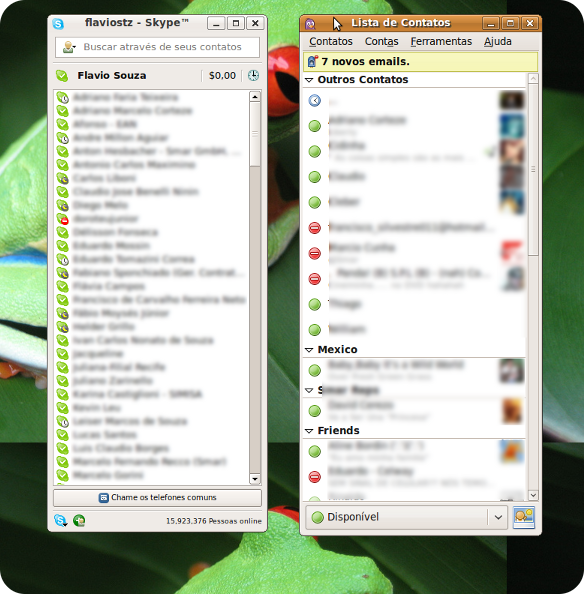Click the mailbox icon beside 7 novos emails
Screen dimensions: 584x594
point(312,61)
